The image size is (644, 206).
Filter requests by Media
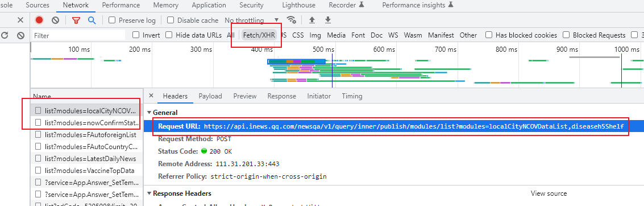coord(336,35)
